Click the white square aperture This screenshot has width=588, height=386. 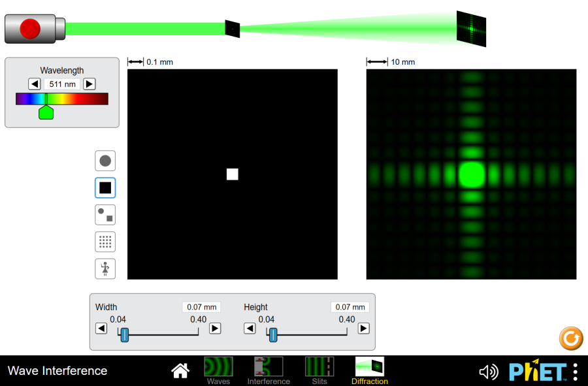pyautogui.click(x=233, y=174)
